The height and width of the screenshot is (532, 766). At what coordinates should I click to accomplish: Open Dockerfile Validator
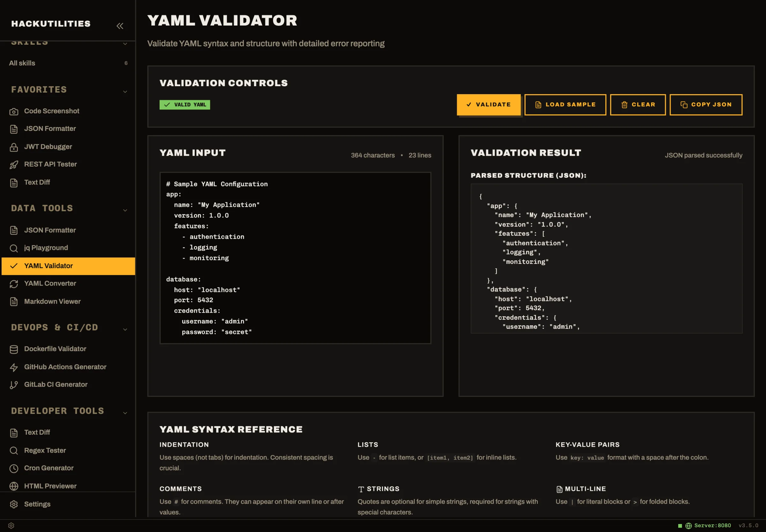68,349
